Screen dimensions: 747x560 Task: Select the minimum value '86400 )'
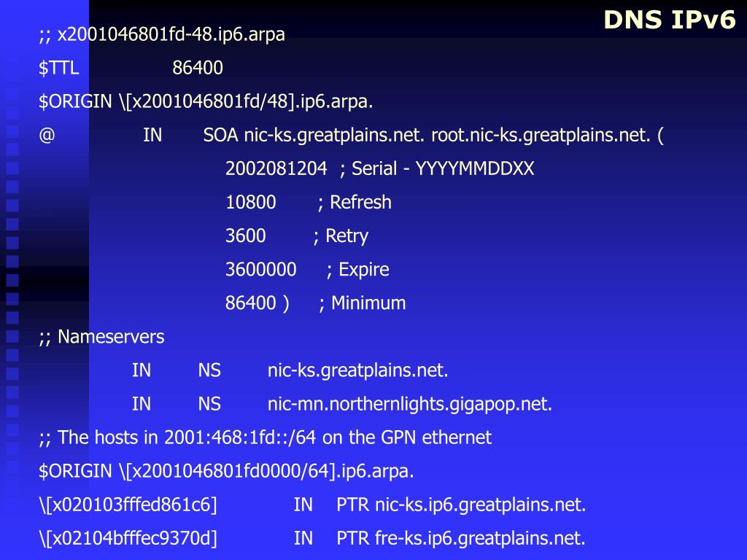258,303
